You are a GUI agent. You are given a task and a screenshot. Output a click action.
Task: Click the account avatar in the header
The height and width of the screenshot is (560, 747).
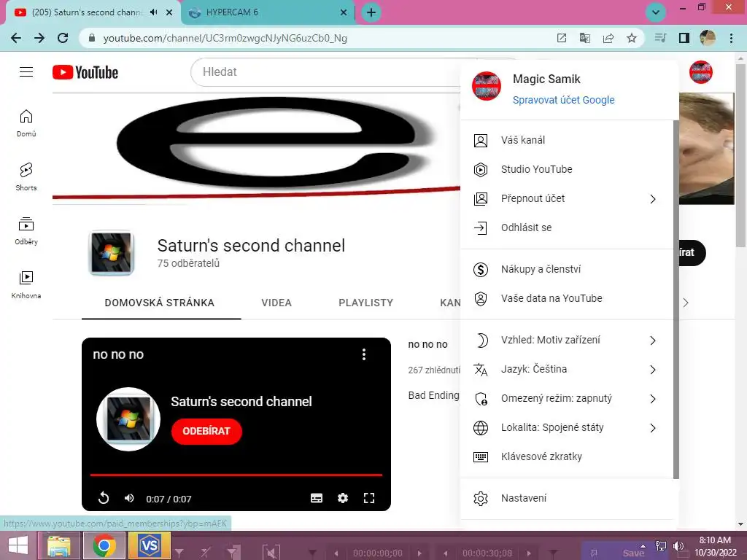(700, 72)
